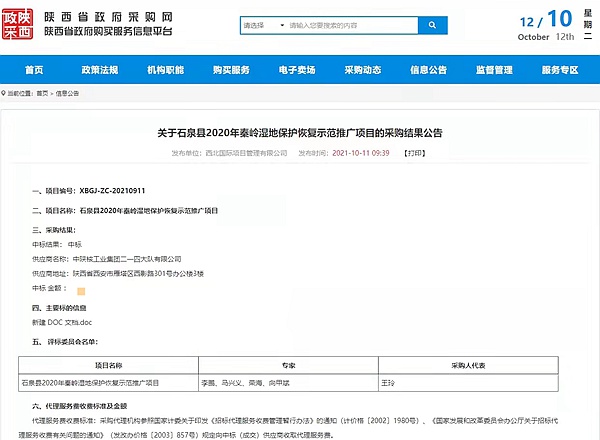
Task: Click the home icon beside 当前位置
Action: [x=6, y=92]
